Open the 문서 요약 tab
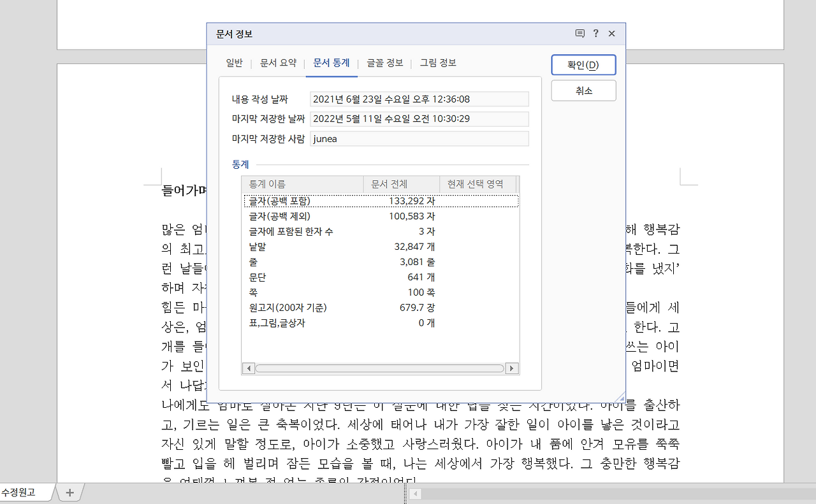 point(278,63)
